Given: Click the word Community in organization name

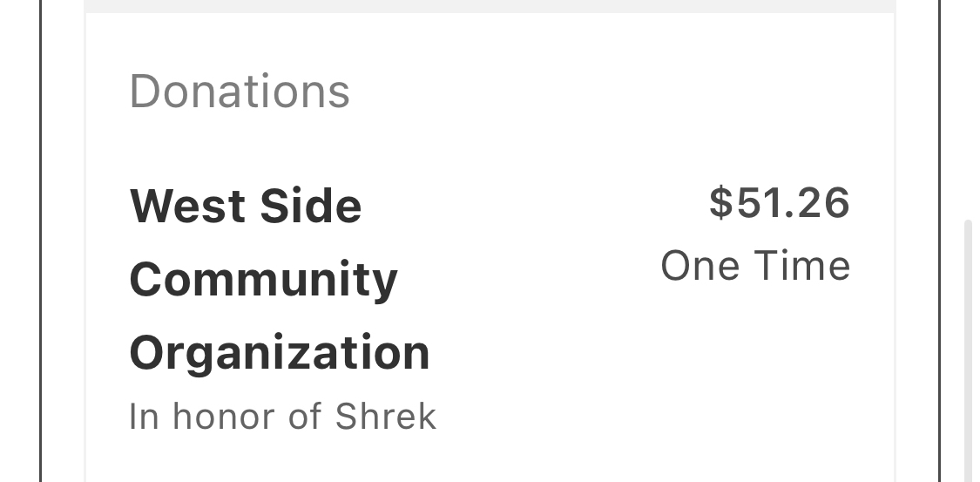Looking at the screenshot, I should 263,280.
